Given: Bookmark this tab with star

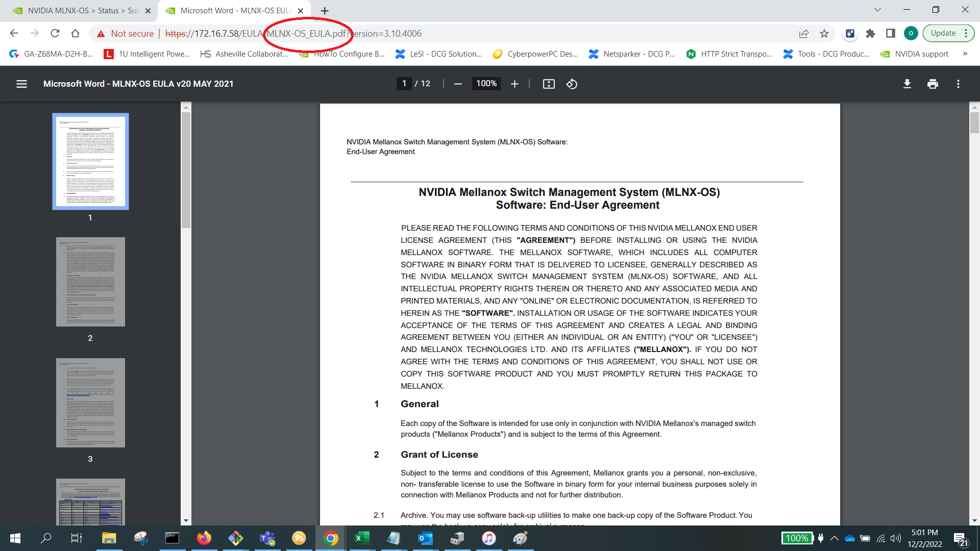Looking at the screenshot, I should coord(824,33).
